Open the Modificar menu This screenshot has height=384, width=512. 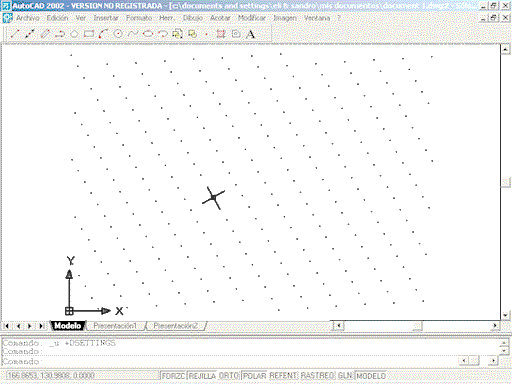pyautogui.click(x=252, y=18)
